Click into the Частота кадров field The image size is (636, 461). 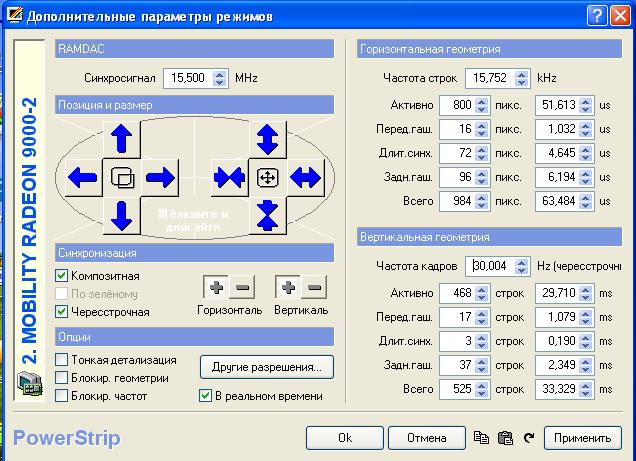(490, 266)
